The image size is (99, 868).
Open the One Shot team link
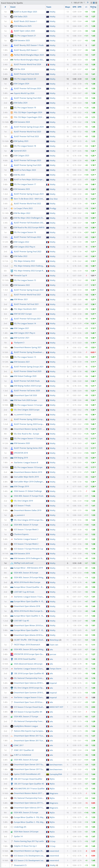click(54, 199)
